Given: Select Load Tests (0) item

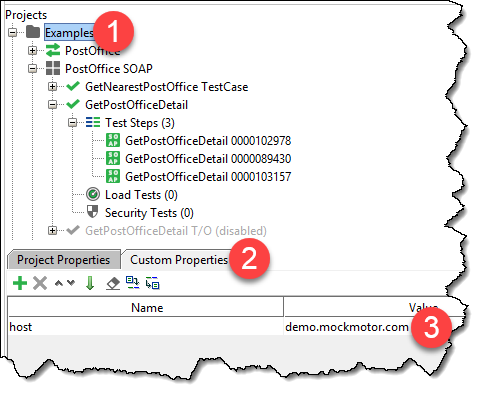Looking at the screenshot, I should point(141,195).
